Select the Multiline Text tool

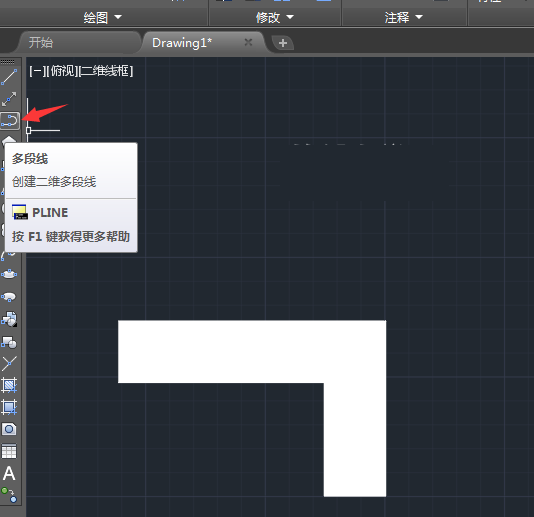tap(9, 473)
